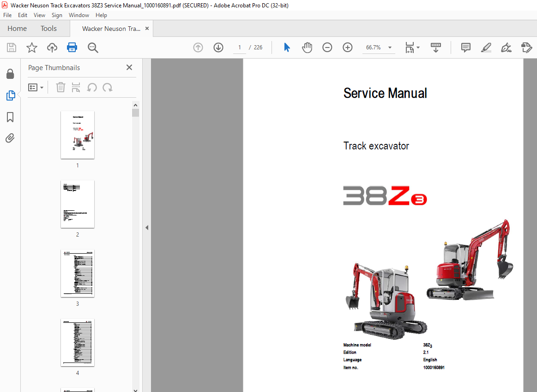Select page 2 thumbnail
The image size is (537, 392).
coord(78,204)
